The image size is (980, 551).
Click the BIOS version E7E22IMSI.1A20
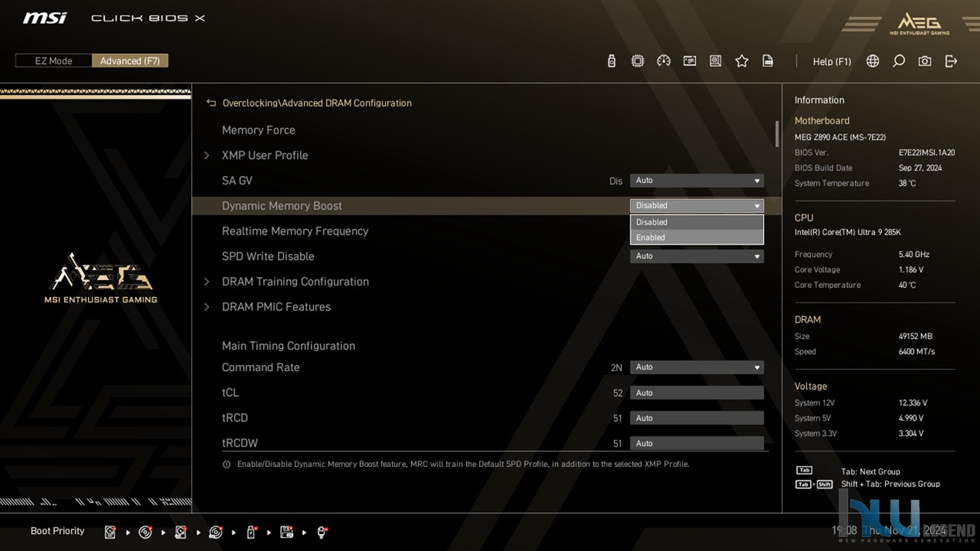[x=927, y=153]
